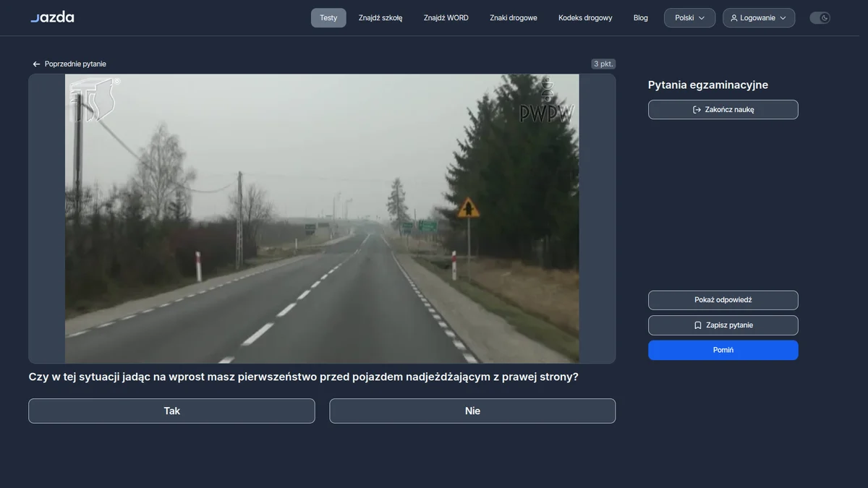Image resolution: width=868 pixels, height=488 pixels.
Task: Open Kodeks drogowy page
Action: click(585, 18)
